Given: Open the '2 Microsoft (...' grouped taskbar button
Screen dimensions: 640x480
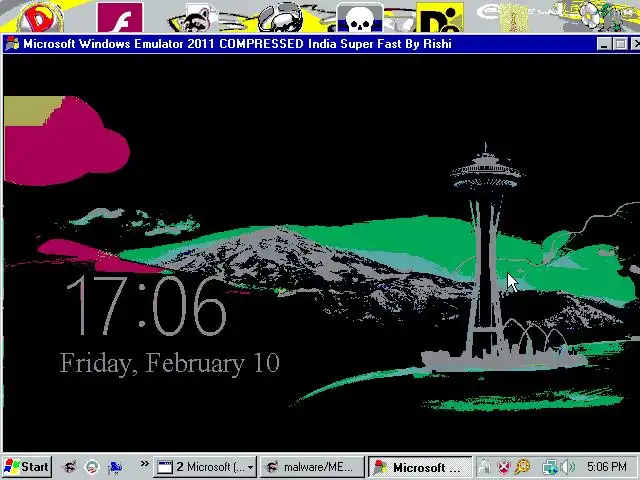Looking at the screenshot, I should click(x=205, y=467).
